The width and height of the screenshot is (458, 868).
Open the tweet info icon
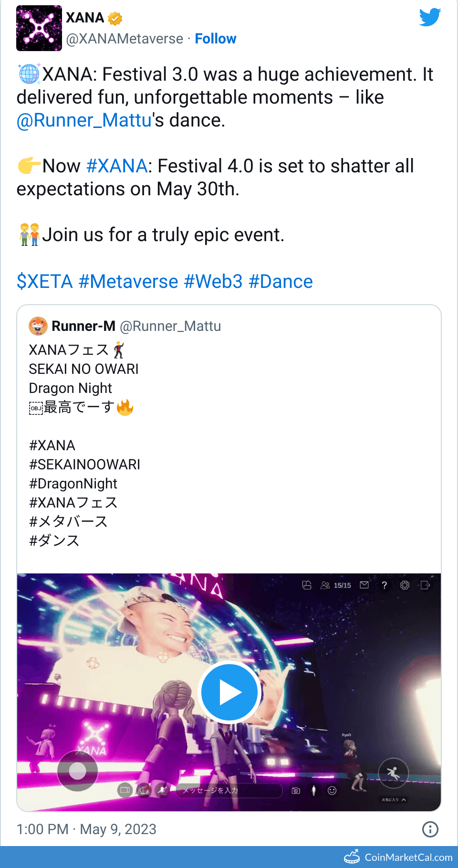coord(430,829)
